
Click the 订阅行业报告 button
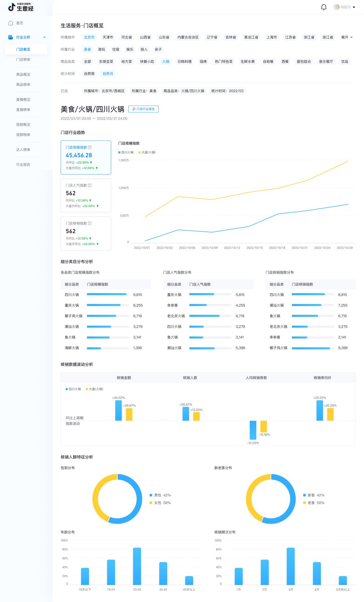(144, 109)
